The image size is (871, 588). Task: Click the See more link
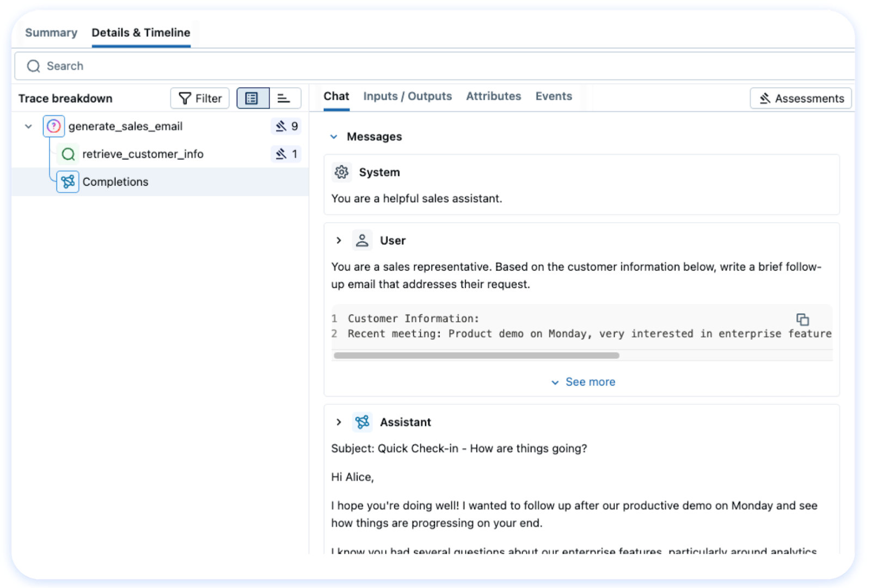[583, 382]
